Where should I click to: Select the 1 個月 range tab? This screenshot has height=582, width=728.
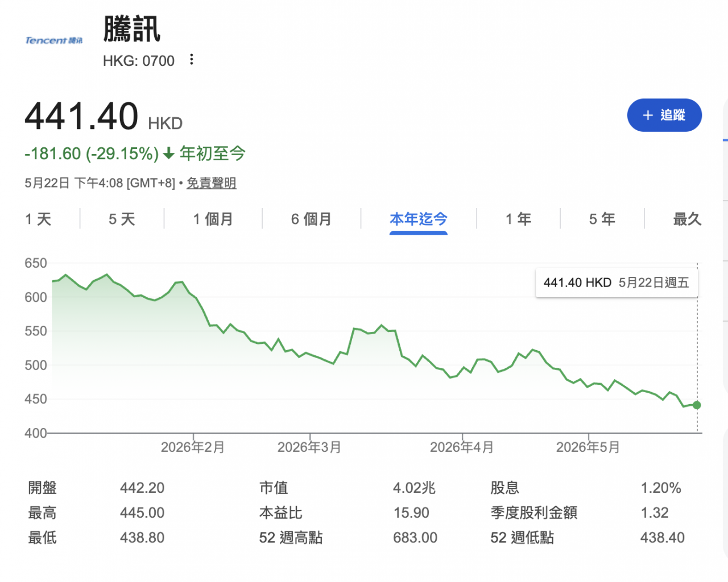[213, 219]
